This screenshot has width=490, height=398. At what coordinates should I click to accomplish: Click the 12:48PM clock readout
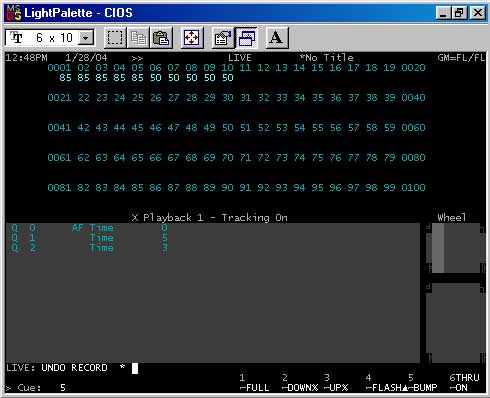27,58
